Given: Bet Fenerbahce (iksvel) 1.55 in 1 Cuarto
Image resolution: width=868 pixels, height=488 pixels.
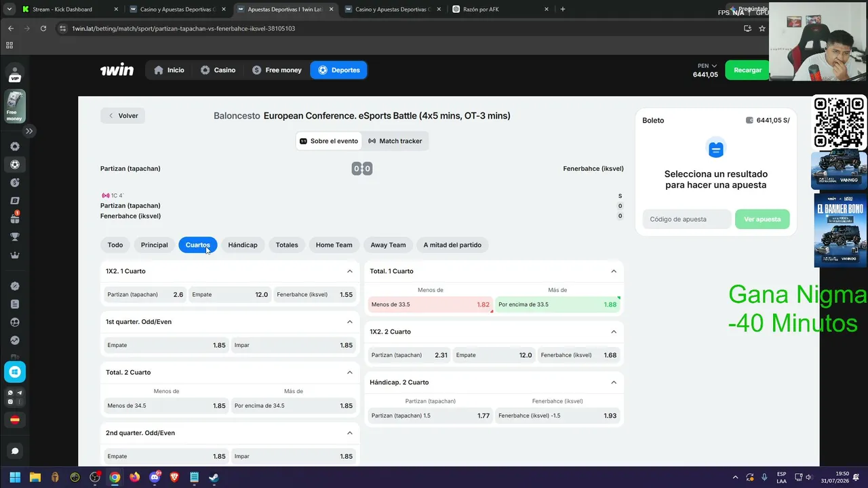Looking at the screenshot, I should point(315,295).
